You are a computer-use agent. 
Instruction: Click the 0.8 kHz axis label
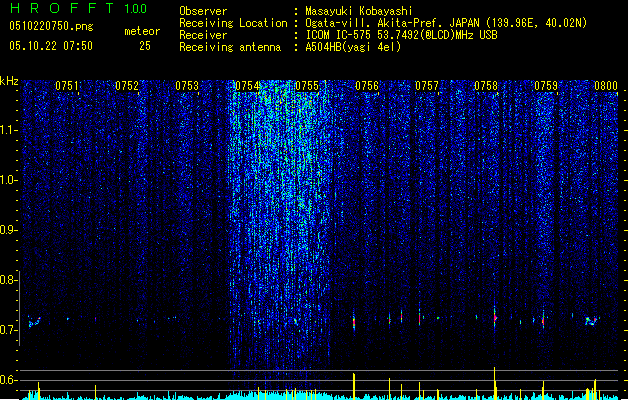[8, 280]
